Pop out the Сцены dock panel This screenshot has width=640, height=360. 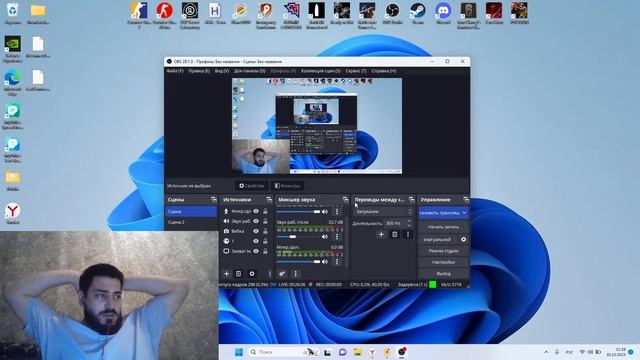pos(213,200)
